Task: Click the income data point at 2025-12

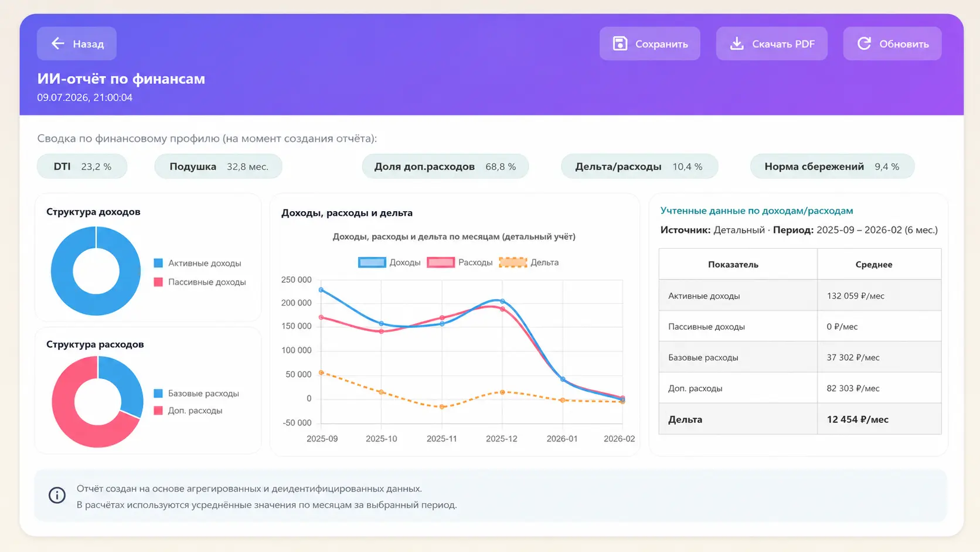Action: pos(502,302)
